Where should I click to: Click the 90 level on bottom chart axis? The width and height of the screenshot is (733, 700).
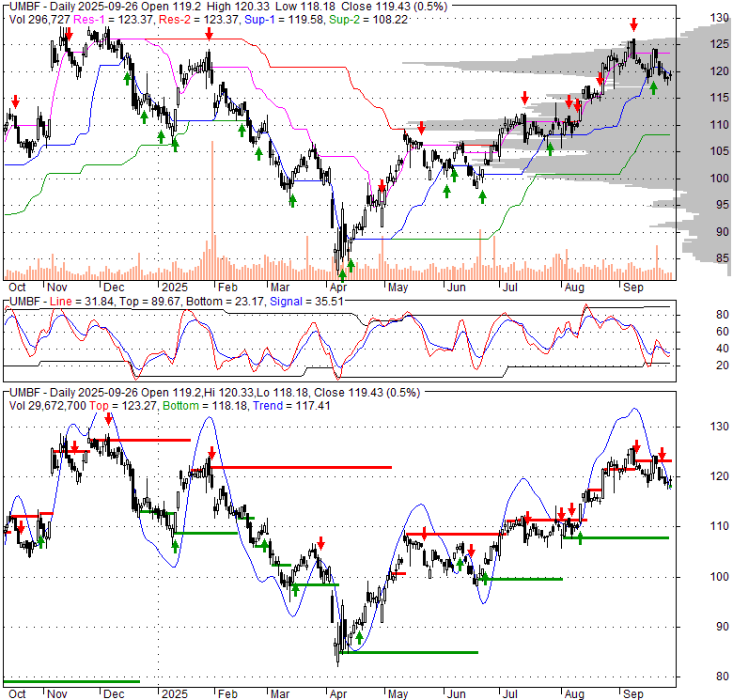click(723, 627)
